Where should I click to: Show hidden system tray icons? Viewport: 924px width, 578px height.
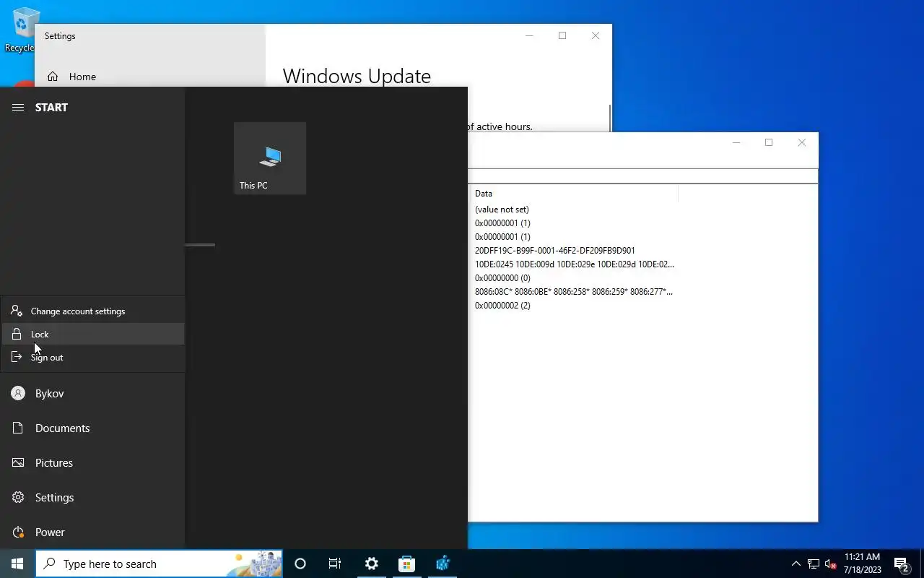coord(796,564)
